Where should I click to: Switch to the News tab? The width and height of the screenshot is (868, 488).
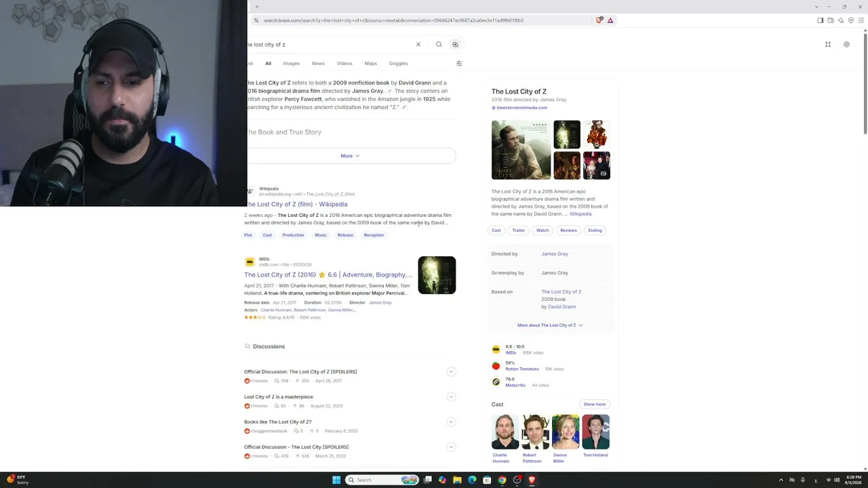pyautogui.click(x=318, y=64)
